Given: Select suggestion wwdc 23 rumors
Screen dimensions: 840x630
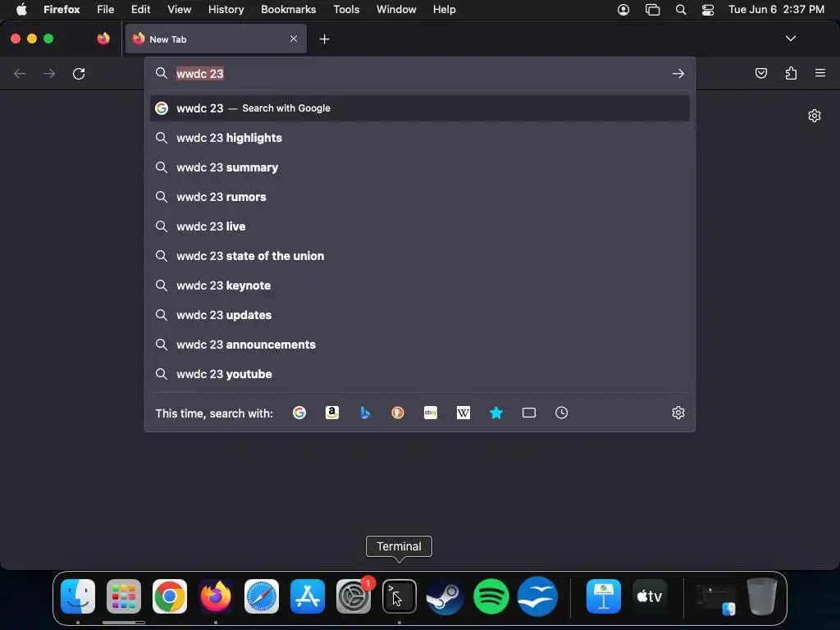Looking at the screenshot, I should pyautogui.click(x=419, y=197).
